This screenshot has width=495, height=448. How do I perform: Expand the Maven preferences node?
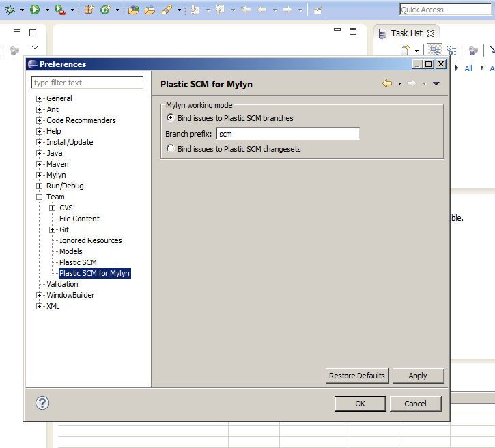pyautogui.click(x=39, y=164)
